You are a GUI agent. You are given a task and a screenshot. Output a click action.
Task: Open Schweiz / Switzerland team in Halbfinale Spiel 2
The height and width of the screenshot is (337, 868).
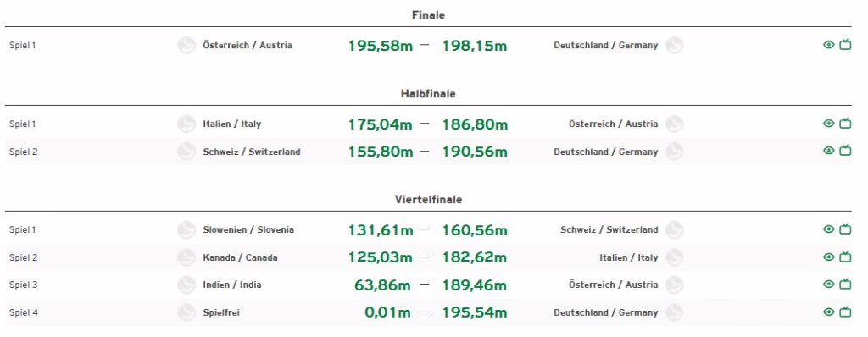tap(252, 152)
